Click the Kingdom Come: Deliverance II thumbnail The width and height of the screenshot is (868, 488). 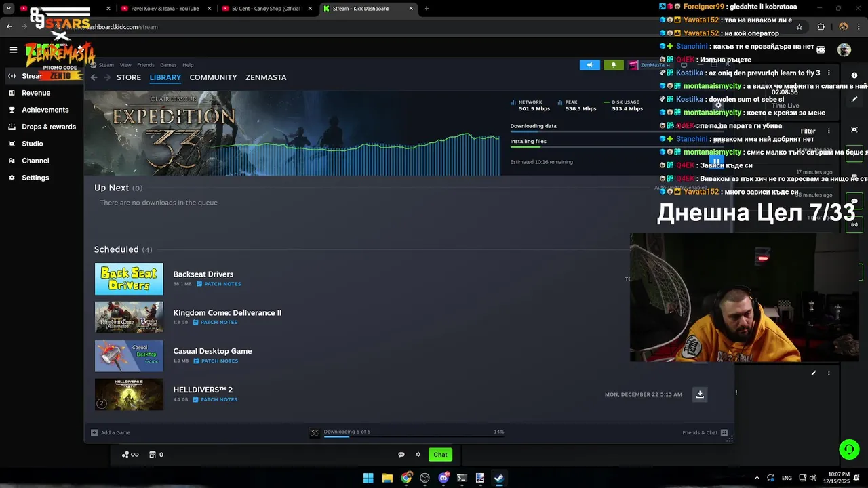129,317
